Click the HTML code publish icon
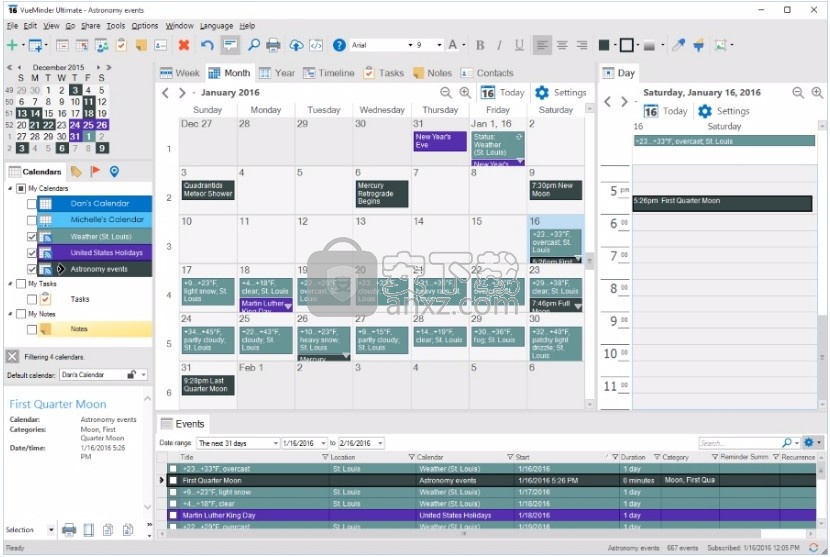 316,46
